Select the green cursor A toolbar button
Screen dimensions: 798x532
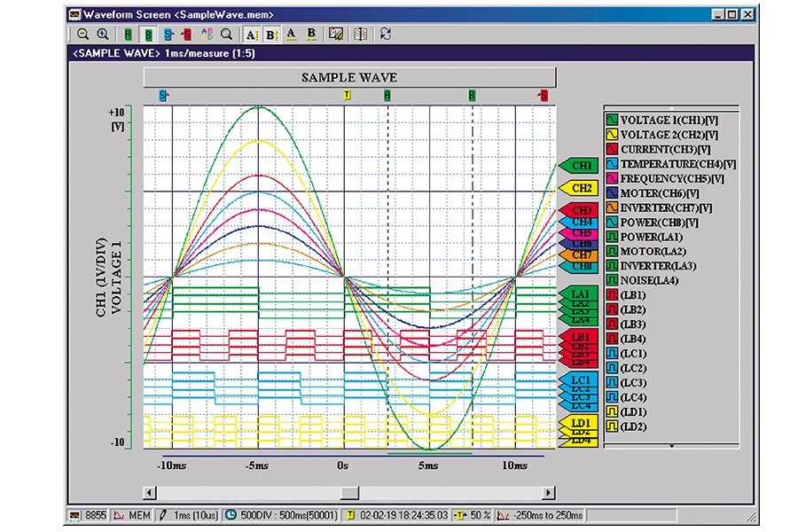pyautogui.click(x=128, y=34)
